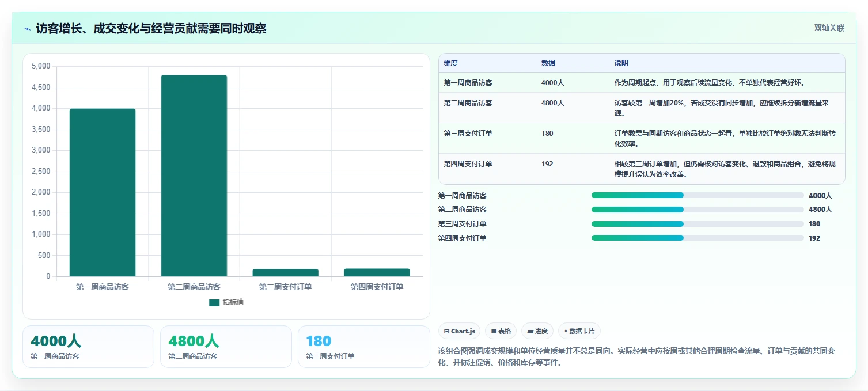
Task: Select table cell 第三周支付订单
Action: coord(468,134)
